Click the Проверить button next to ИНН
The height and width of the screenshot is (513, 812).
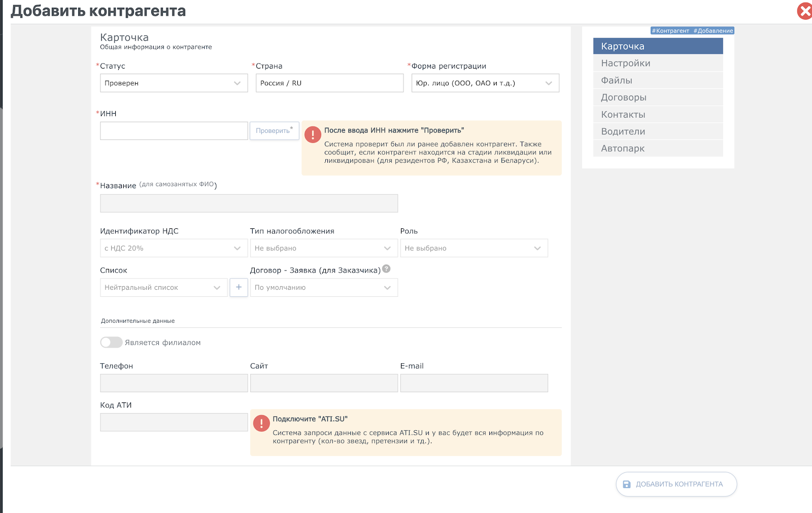click(274, 130)
